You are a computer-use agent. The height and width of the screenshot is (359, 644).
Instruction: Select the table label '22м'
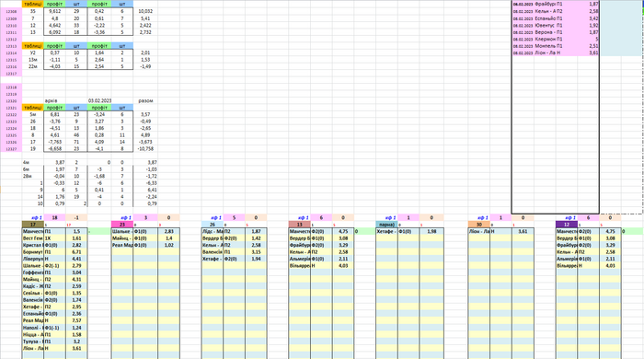pos(33,66)
